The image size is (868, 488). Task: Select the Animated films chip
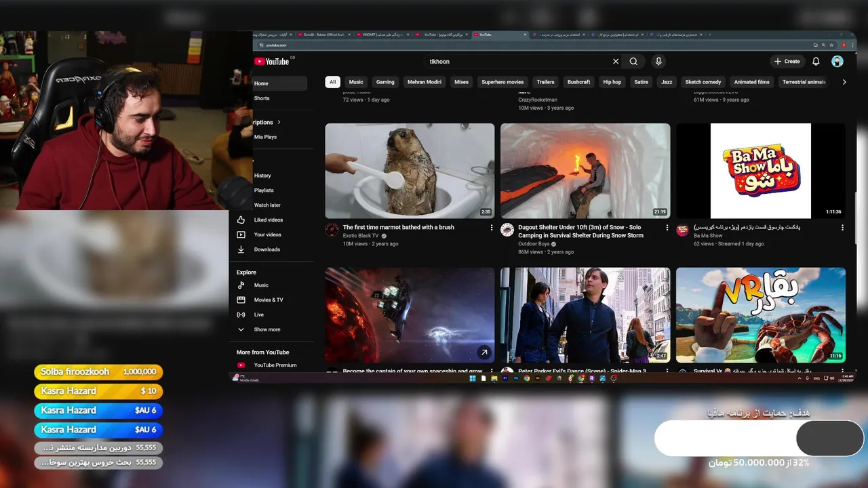tap(751, 82)
